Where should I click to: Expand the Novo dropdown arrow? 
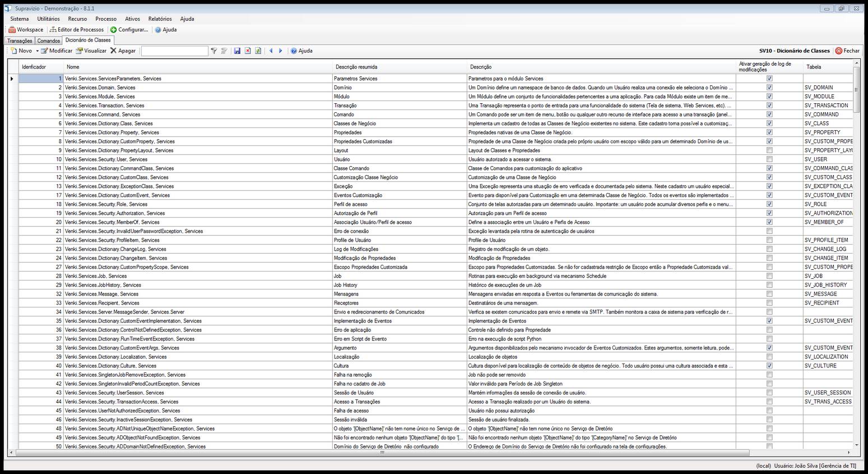38,51
